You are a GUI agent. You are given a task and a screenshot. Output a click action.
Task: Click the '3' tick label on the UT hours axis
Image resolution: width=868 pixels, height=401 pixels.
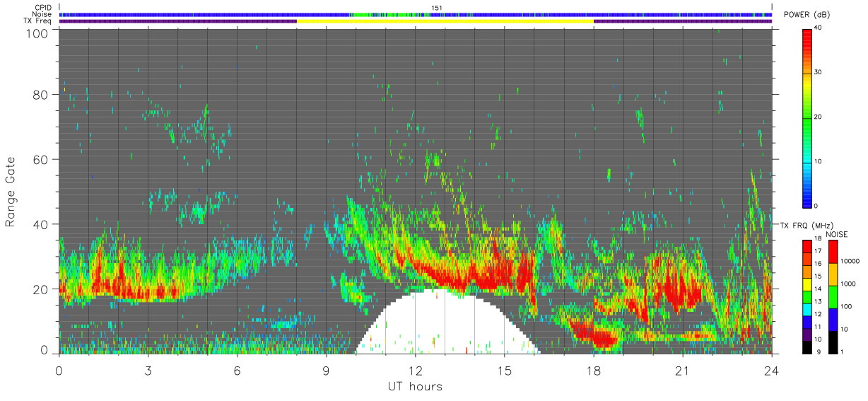(148, 370)
